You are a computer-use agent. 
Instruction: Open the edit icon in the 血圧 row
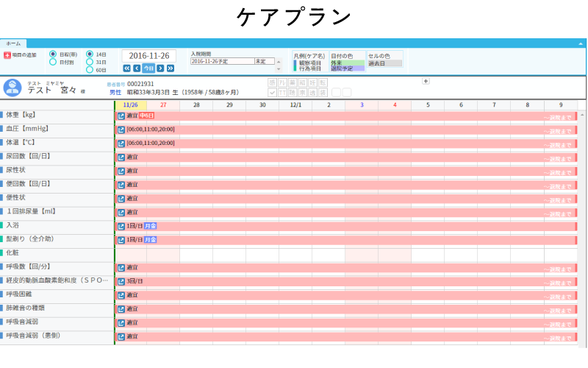click(x=121, y=130)
